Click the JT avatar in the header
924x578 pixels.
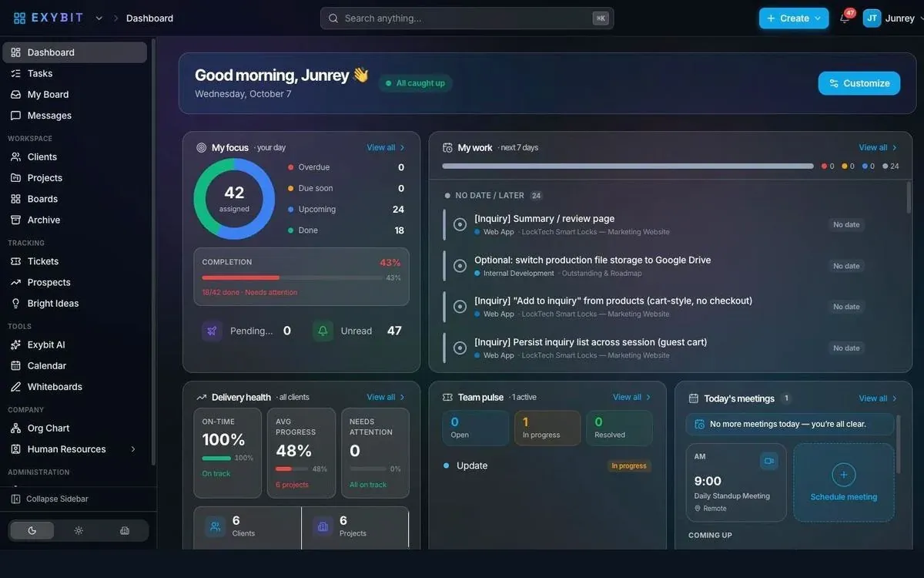(x=872, y=18)
